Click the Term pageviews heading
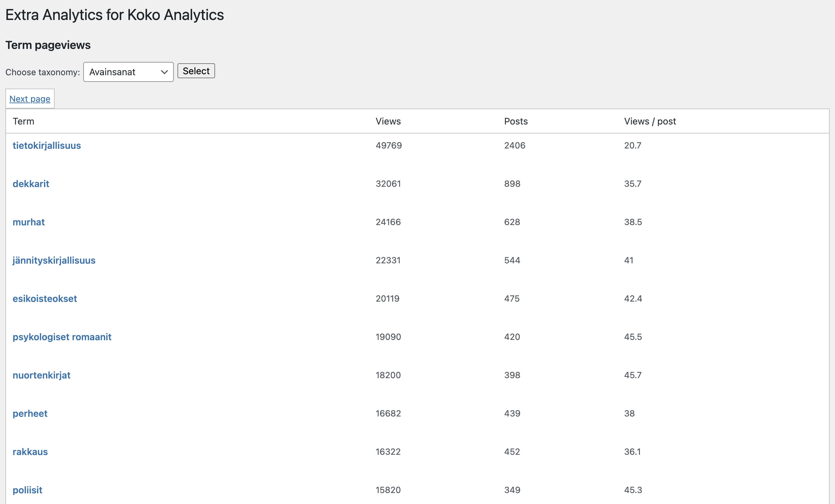This screenshot has height=504, width=835. (48, 45)
